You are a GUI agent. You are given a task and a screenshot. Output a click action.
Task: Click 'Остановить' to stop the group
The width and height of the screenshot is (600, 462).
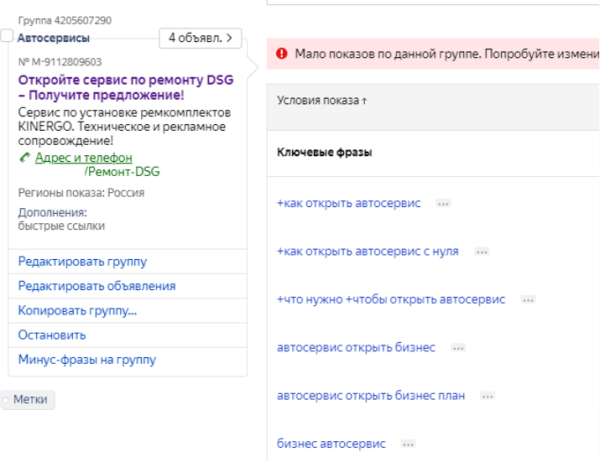tap(52, 335)
